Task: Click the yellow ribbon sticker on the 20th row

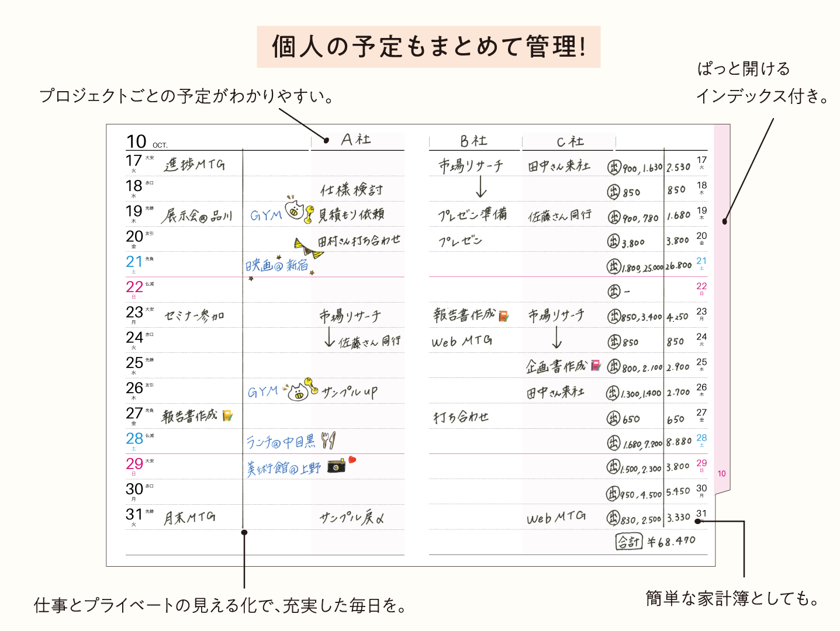Action: click(x=308, y=248)
